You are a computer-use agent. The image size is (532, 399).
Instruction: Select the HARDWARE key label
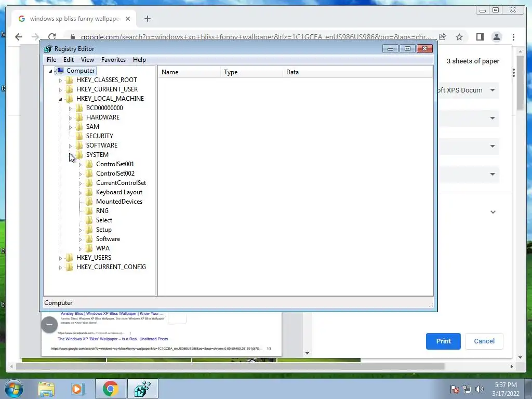103,117
